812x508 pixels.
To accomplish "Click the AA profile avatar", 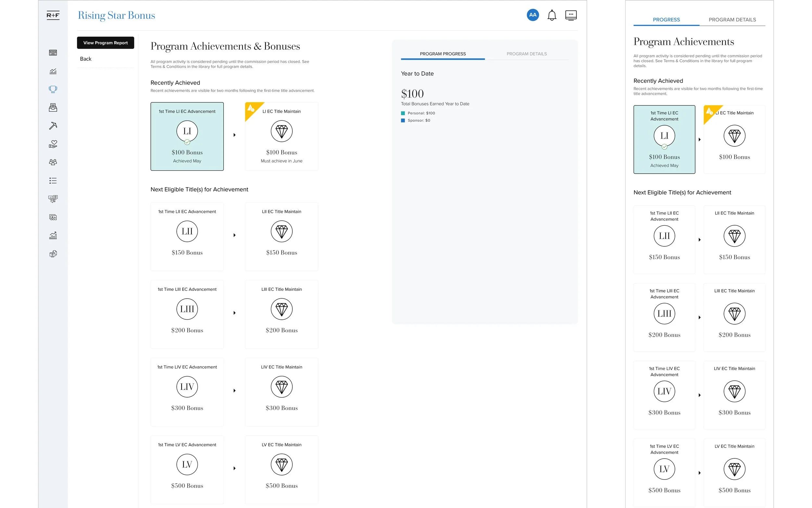I will [532, 15].
